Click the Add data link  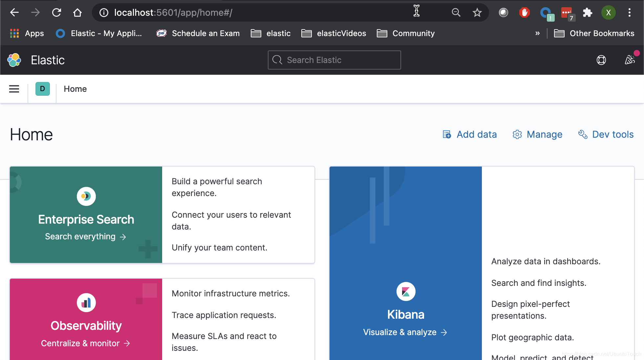click(x=470, y=134)
